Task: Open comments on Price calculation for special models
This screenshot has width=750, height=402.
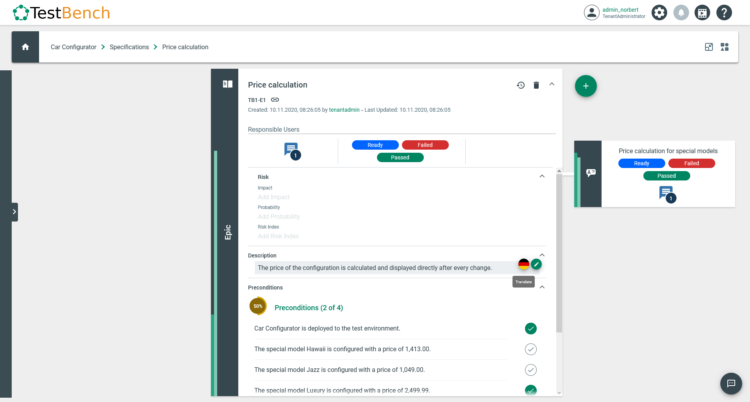Action: click(667, 194)
